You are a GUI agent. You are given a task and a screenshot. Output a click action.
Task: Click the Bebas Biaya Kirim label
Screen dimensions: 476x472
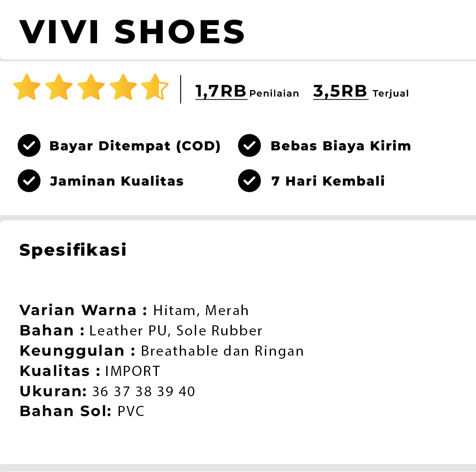point(341,146)
